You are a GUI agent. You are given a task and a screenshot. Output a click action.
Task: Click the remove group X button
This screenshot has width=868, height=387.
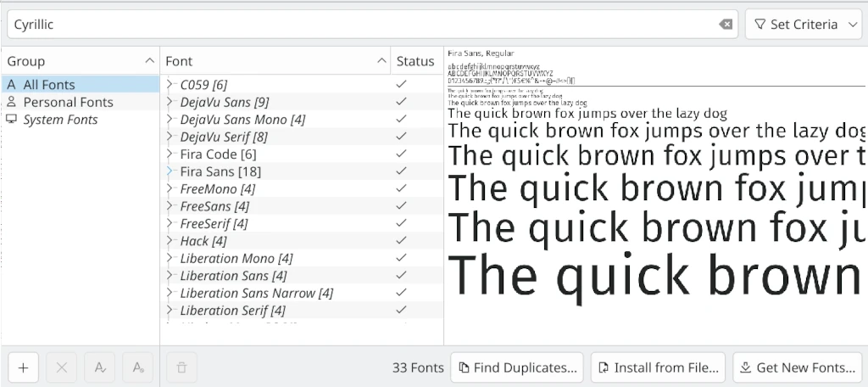pos(61,367)
